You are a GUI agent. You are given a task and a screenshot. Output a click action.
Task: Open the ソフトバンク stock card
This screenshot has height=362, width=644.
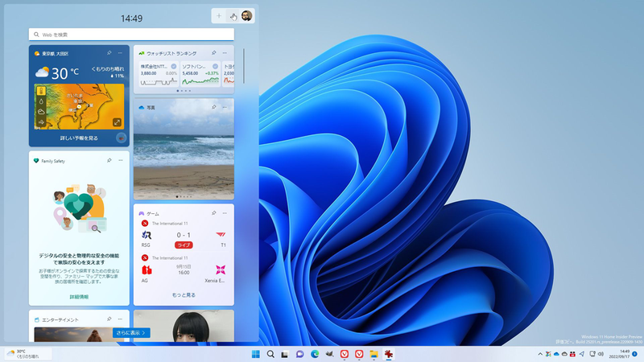pyautogui.click(x=200, y=72)
